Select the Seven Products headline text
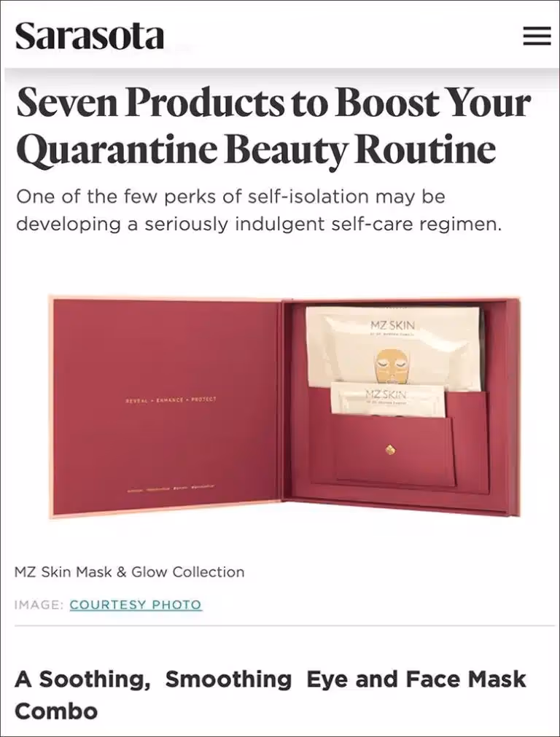560x737 pixels. [273, 125]
